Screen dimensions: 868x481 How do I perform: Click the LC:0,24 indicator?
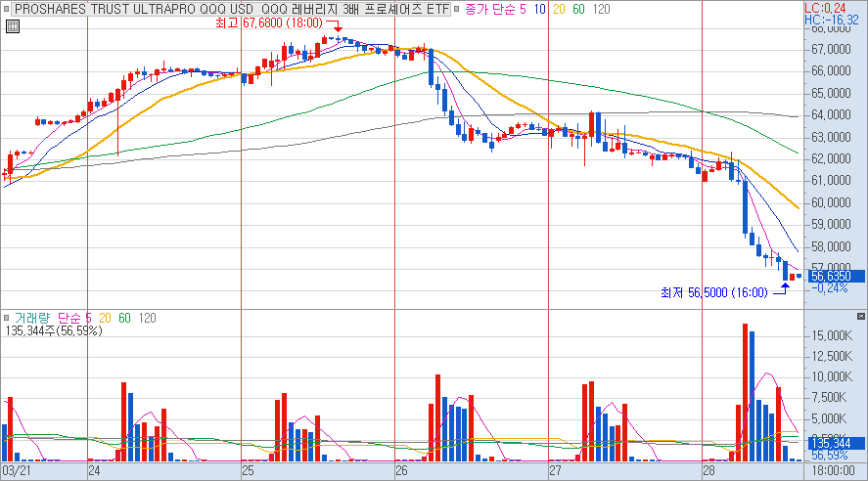pos(825,8)
